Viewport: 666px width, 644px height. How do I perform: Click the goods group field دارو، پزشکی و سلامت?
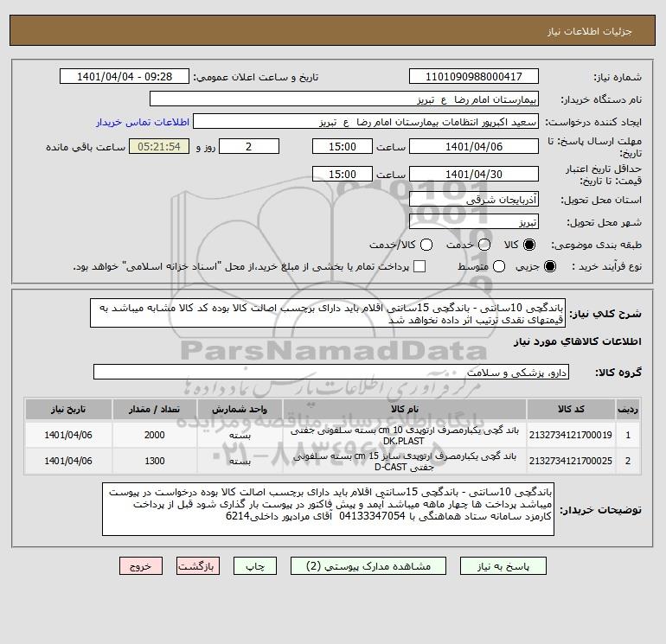[331, 372]
